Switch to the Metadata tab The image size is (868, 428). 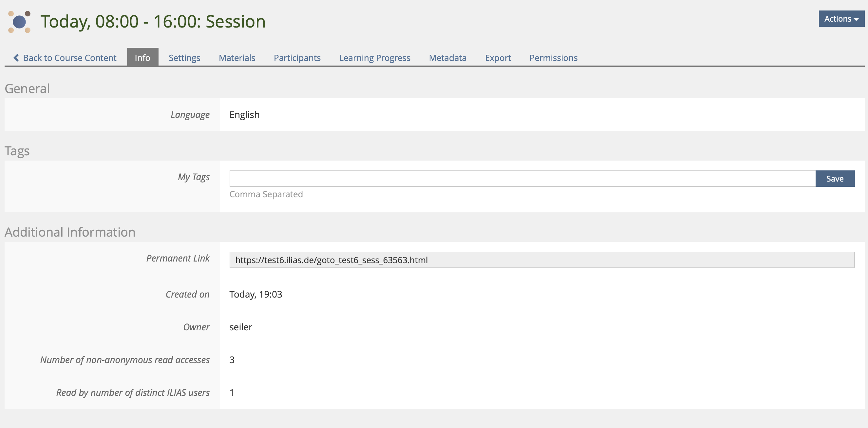447,58
